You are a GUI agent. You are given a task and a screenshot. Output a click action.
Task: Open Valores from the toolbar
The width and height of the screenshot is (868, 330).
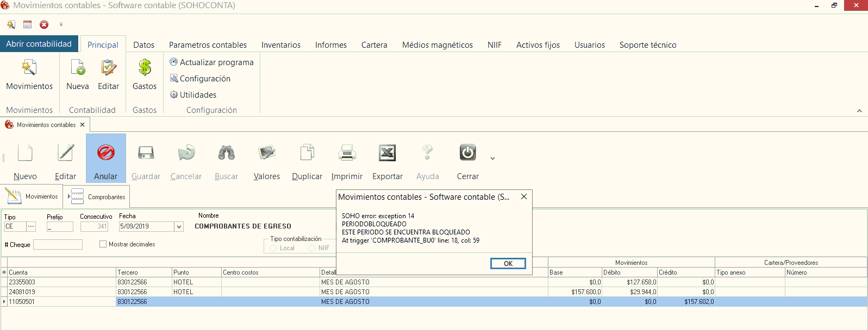266,153
